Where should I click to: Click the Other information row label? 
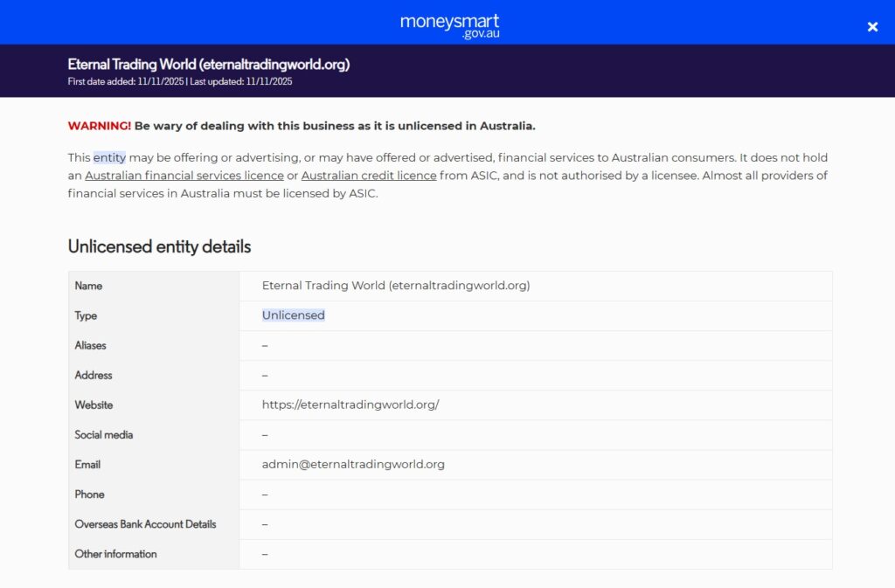click(115, 554)
